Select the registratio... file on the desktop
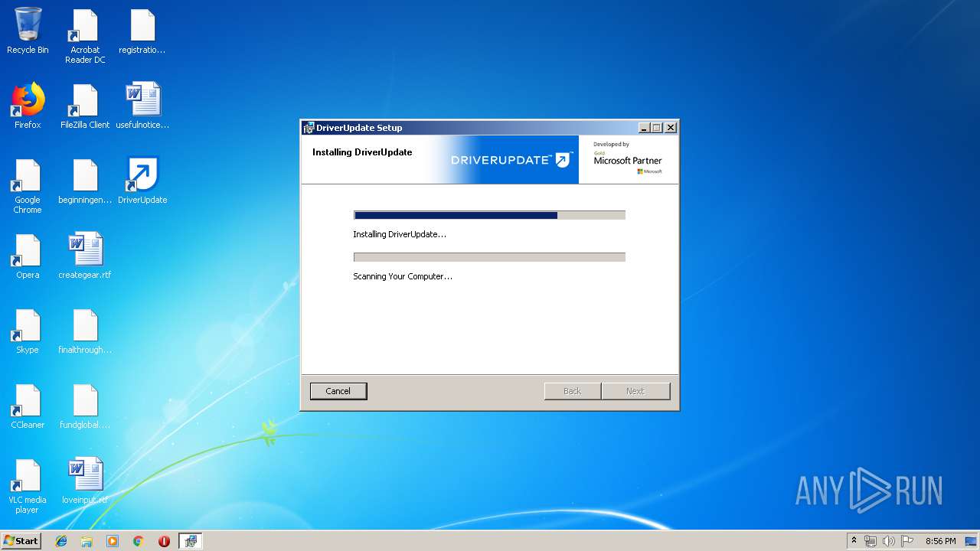Viewport: 980px width, 551px height. point(142,31)
